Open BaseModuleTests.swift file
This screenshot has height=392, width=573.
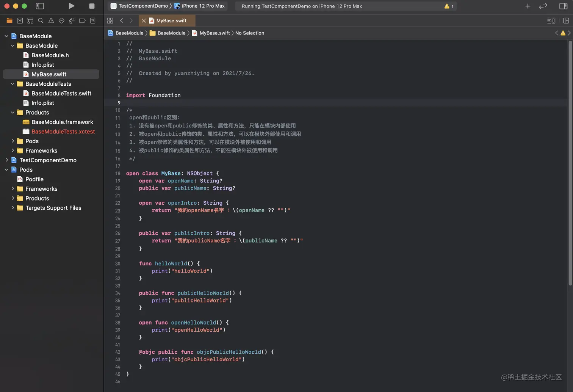point(61,94)
